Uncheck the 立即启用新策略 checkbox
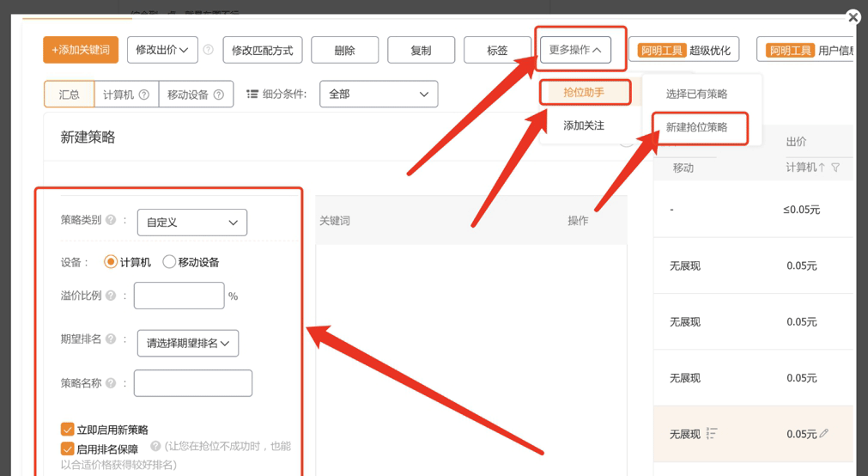Image resolution: width=868 pixels, height=476 pixels. click(x=67, y=430)
